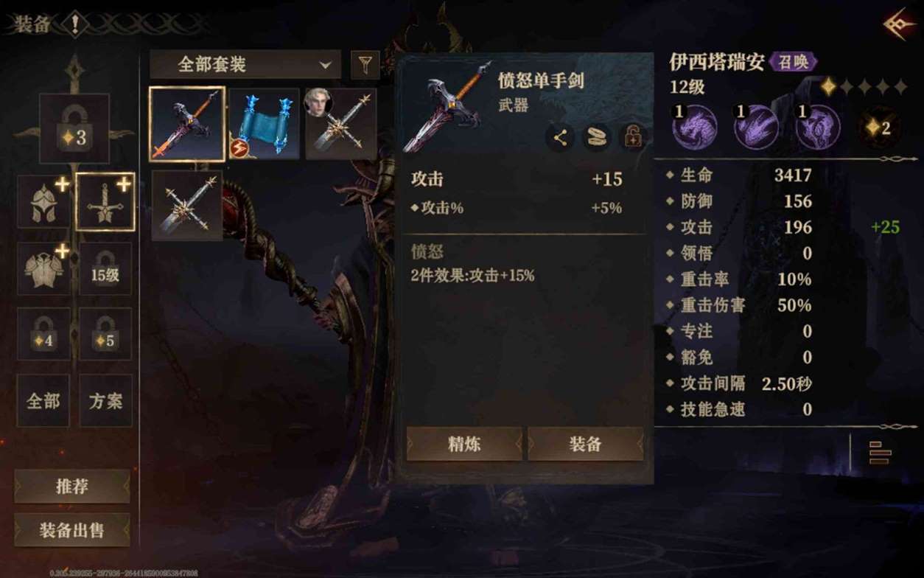The height and width of the screenshot is (578, 924).
Task: Click the 装备 equip button
Action: click(x=586, y=444)
